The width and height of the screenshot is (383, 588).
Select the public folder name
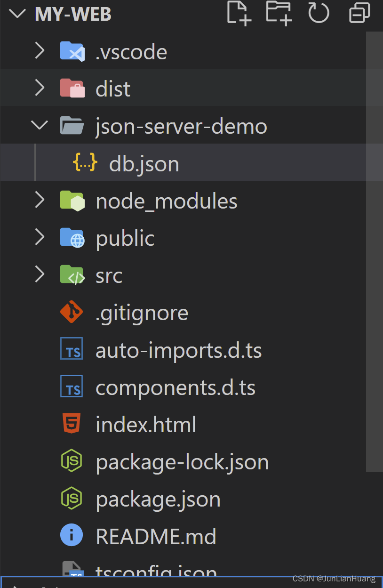(x=125, y=238)
